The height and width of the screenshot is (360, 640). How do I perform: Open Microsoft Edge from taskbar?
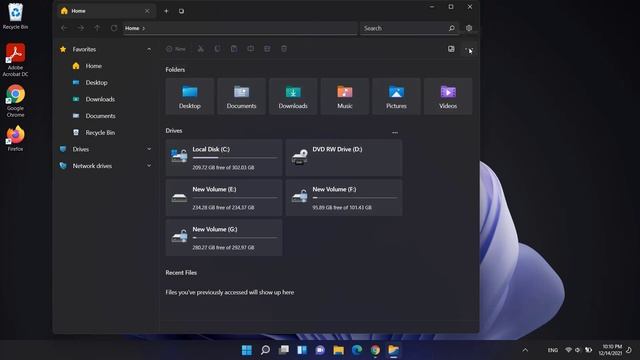click(x=357, y=350)
